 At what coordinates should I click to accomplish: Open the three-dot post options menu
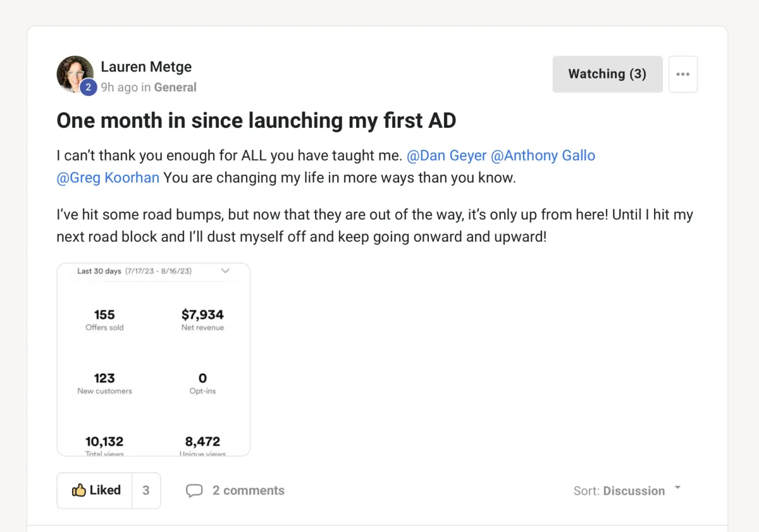(x=682, y=74)
